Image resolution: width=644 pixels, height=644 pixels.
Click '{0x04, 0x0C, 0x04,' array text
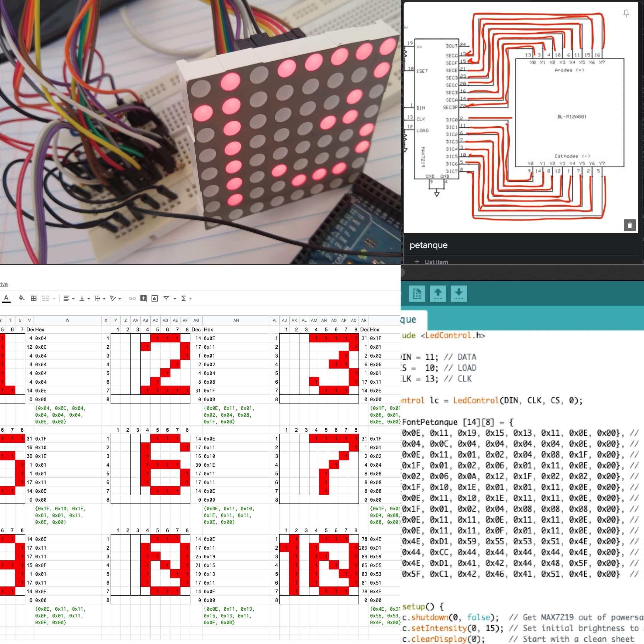[60, 408]
